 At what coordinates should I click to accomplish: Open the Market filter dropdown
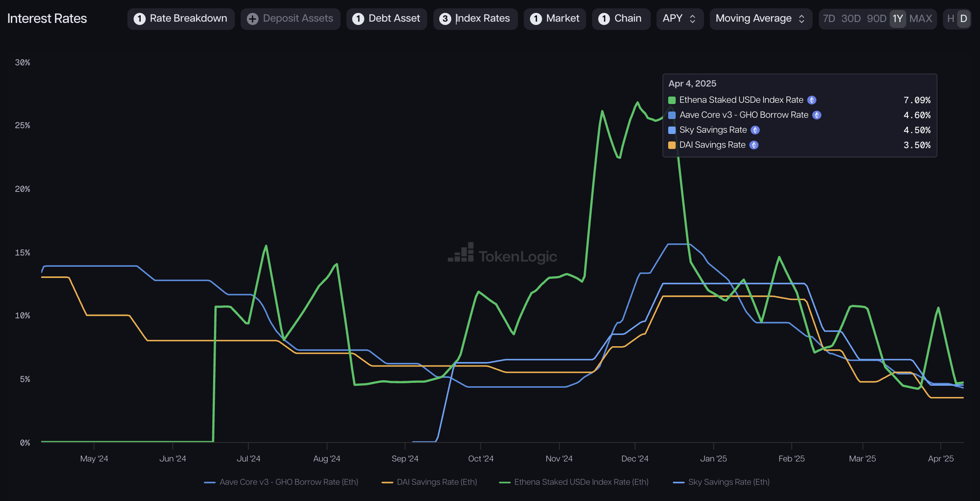(554, 19)
